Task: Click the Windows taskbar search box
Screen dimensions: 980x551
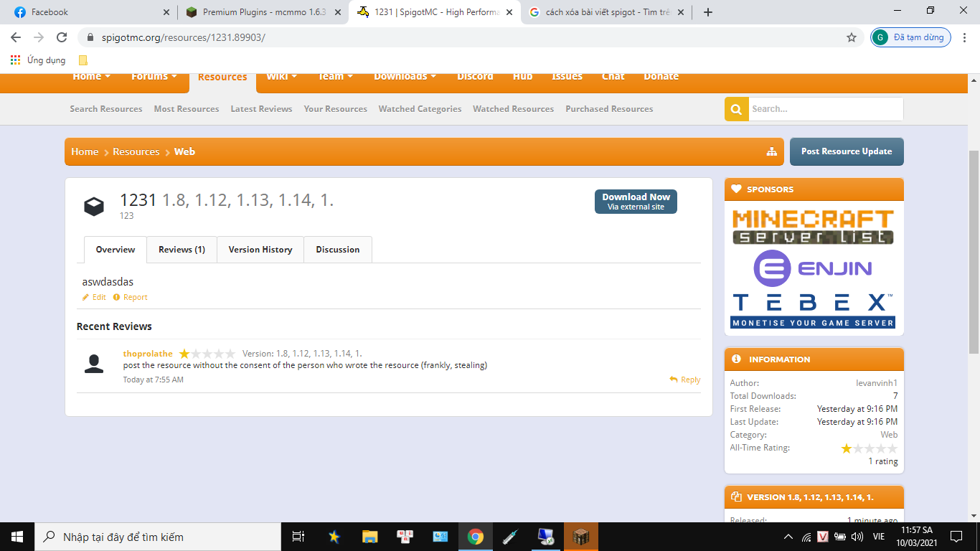Action: 156,537
